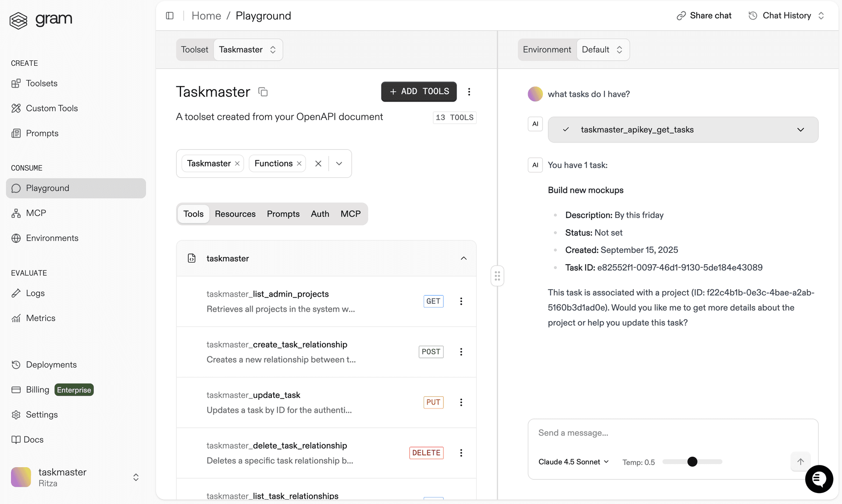The height and width of the screenshot is (504, 842).
Task: Remove the Taskmaster filter chip
Action: point(237,163)
